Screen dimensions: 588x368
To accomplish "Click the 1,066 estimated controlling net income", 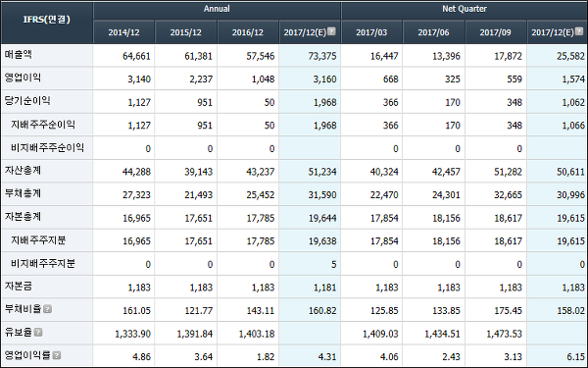I will click(573, 126).
